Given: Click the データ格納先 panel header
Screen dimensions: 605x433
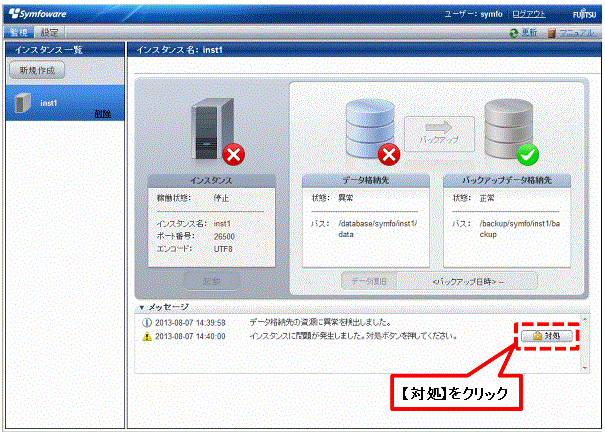Looking at the screenshot, I should coord(366,180).
